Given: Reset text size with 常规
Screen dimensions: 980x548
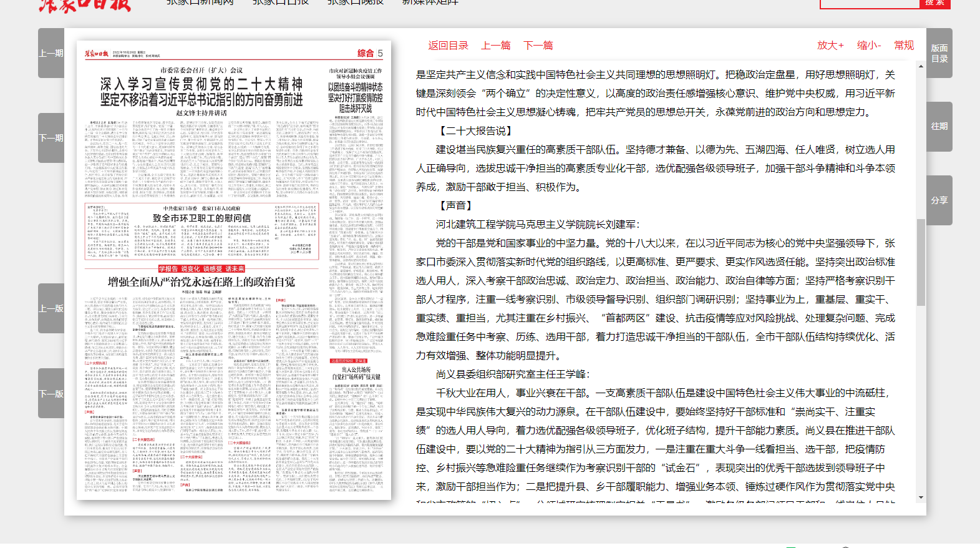Looking at the screenshot, I should click(904, 46).
